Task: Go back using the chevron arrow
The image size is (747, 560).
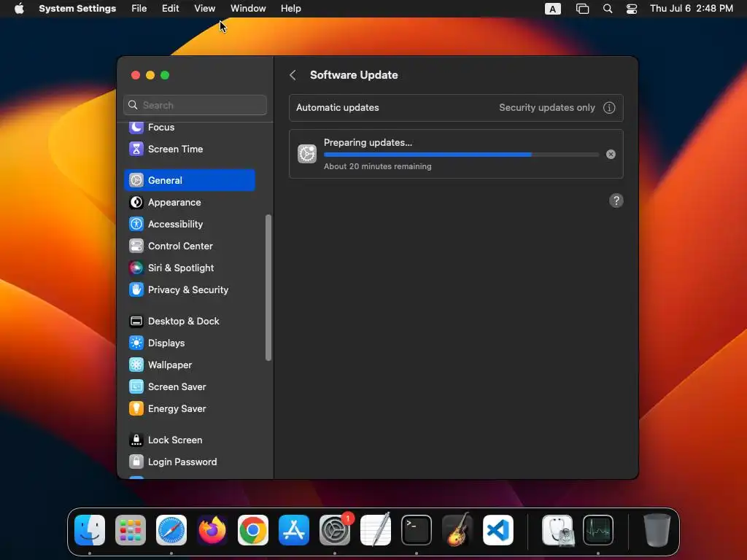Action: 293,75
